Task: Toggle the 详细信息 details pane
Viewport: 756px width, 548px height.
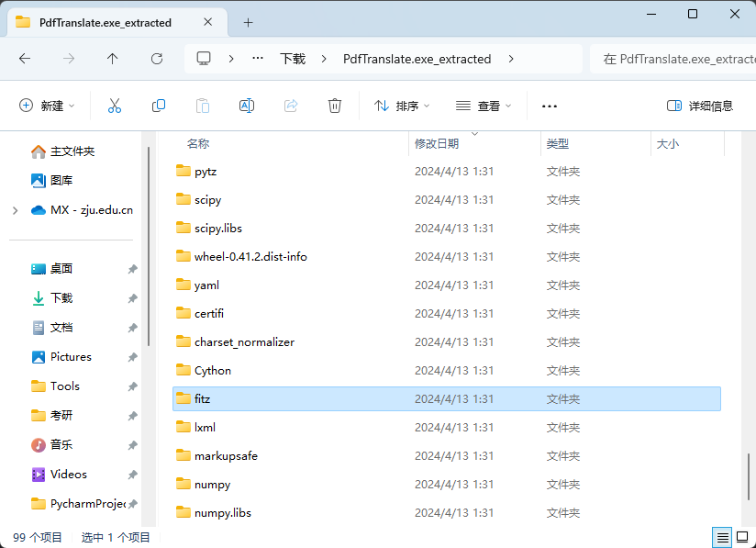Action: coord(700,106)
